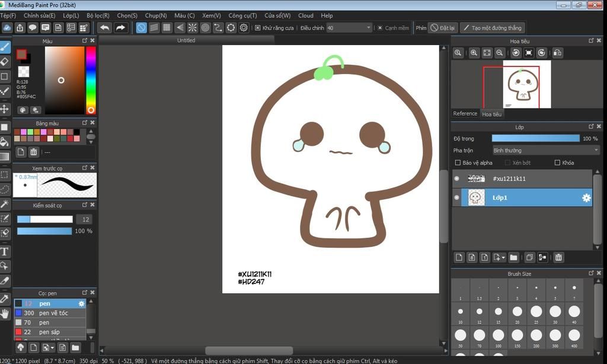The height and width of the screenshot is (364, 607).
Task: Open the Lớp(L) menu
Action: point(71,15)
